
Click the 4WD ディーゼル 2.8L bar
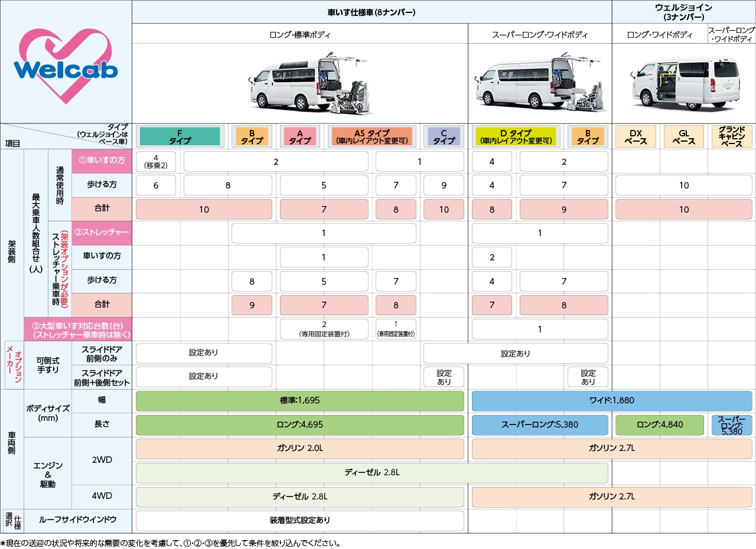pos(300,497)
